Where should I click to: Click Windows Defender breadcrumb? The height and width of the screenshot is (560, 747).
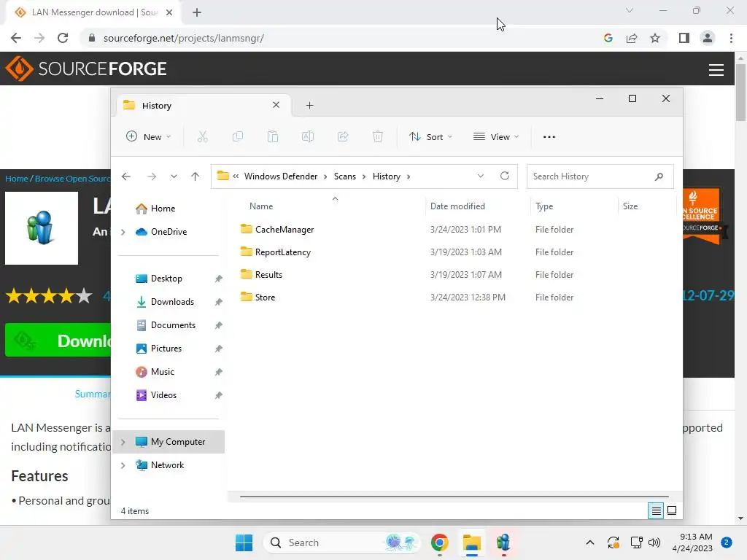[281, 176]
